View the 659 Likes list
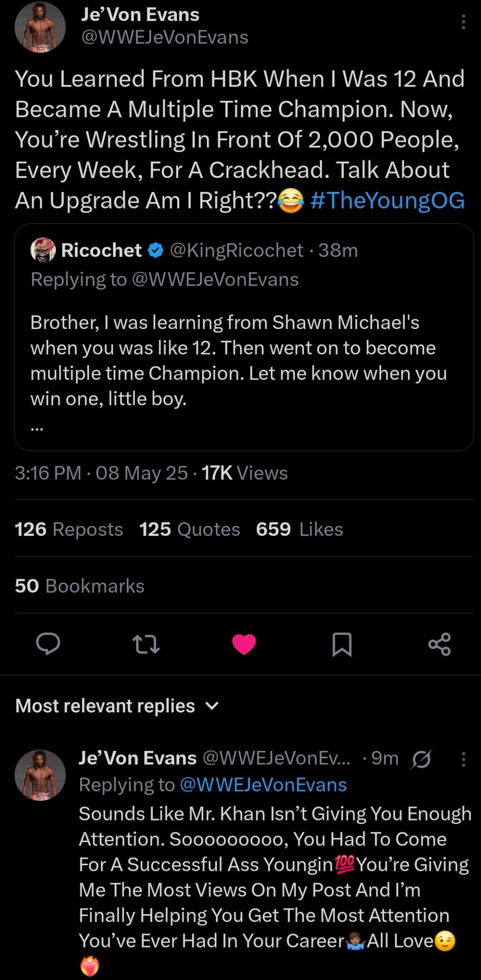Screen dimensions: 481x980 pyautogui.click(x=299, y=529)
